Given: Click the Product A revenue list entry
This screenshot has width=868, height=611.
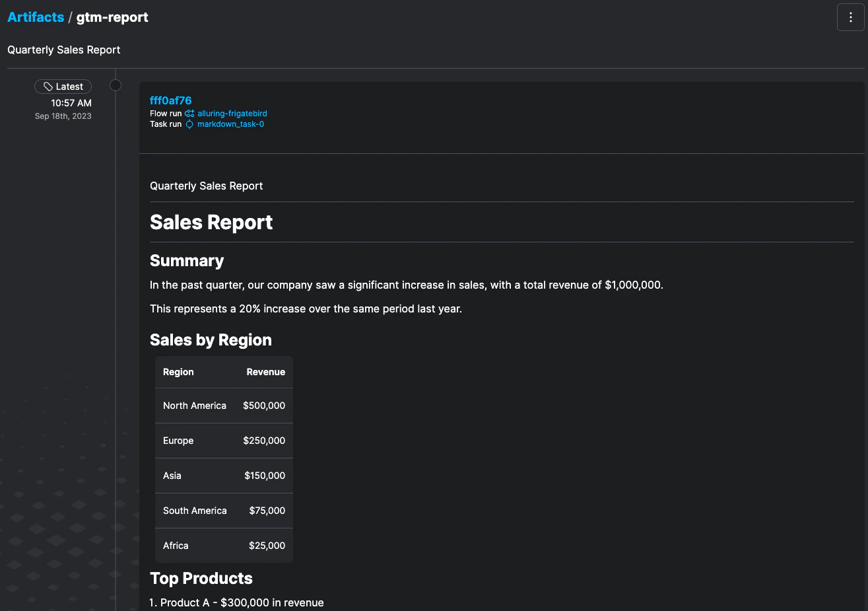Looking at the screenshot, I should [x=236, y=602].
